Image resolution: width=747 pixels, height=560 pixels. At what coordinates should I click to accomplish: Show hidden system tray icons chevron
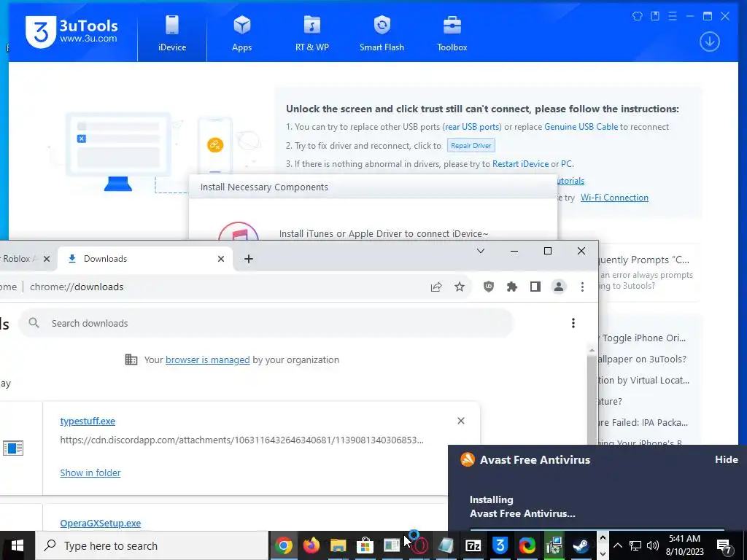617,545
